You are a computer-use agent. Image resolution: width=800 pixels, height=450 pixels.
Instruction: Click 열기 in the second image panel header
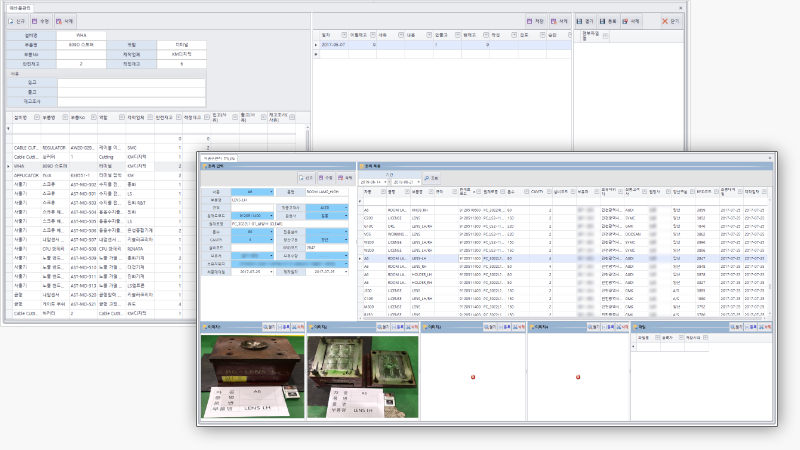[x=383, y=327]
